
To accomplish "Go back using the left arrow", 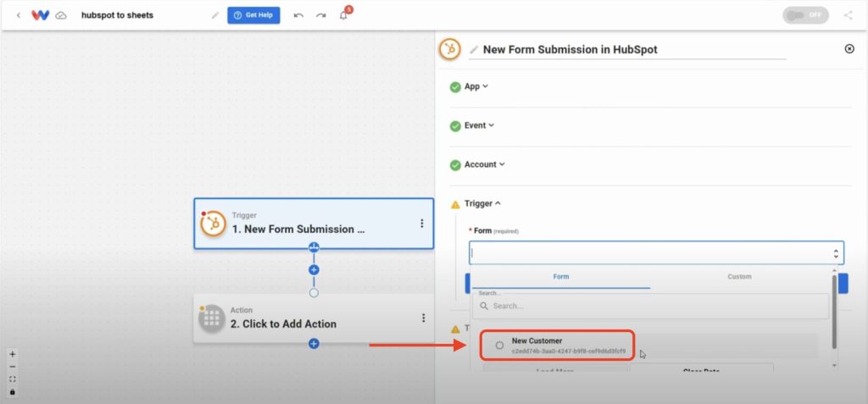I will pyautogui.click(x=19, y=15).
